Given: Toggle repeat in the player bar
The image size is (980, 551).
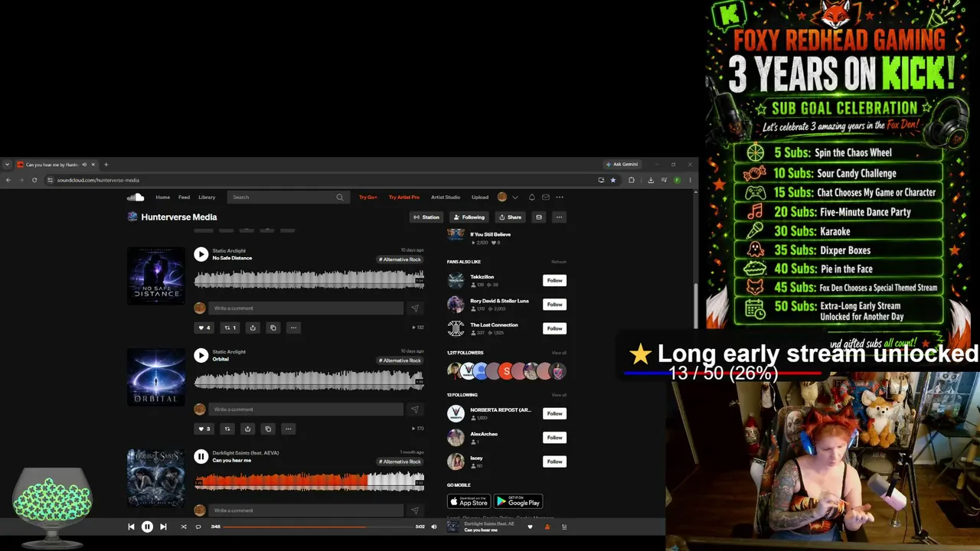Looking at the screenshot, I should click(x=198, y=527).
